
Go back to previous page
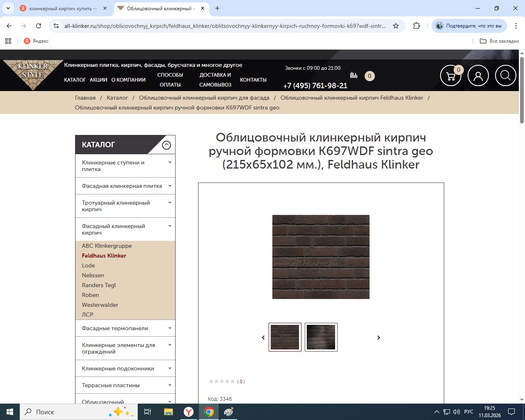coord(9,26)
